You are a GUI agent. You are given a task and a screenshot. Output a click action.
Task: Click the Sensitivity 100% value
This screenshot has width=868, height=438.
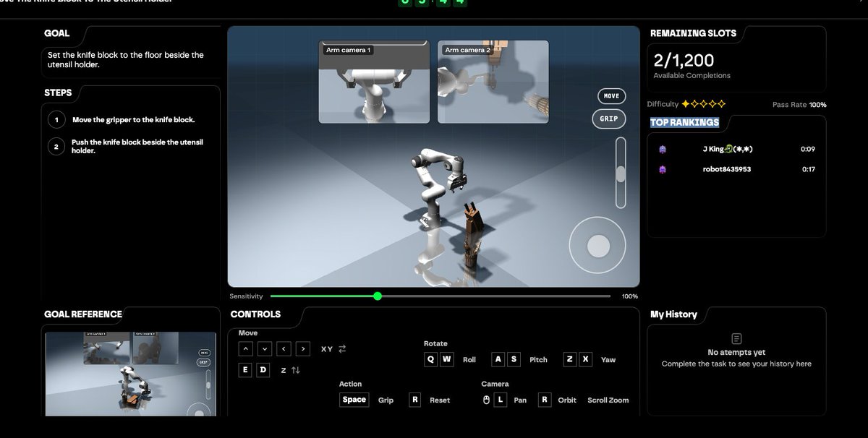[630, 296]
